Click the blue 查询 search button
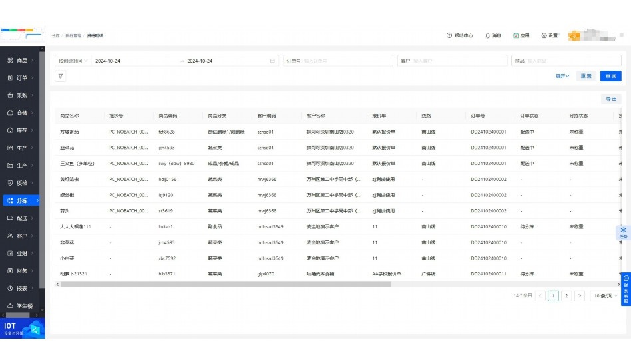631x364 pixels. pos(610,76)
